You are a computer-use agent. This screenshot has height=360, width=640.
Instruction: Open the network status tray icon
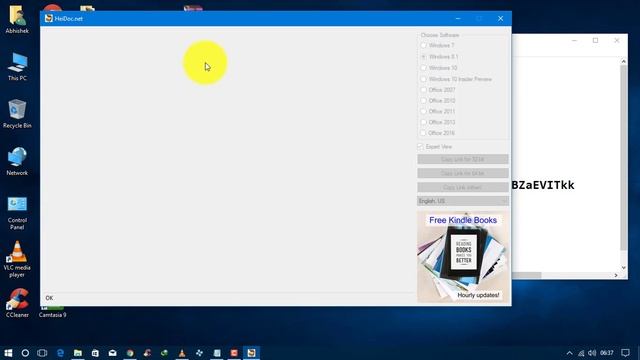(x=581, y=353)
